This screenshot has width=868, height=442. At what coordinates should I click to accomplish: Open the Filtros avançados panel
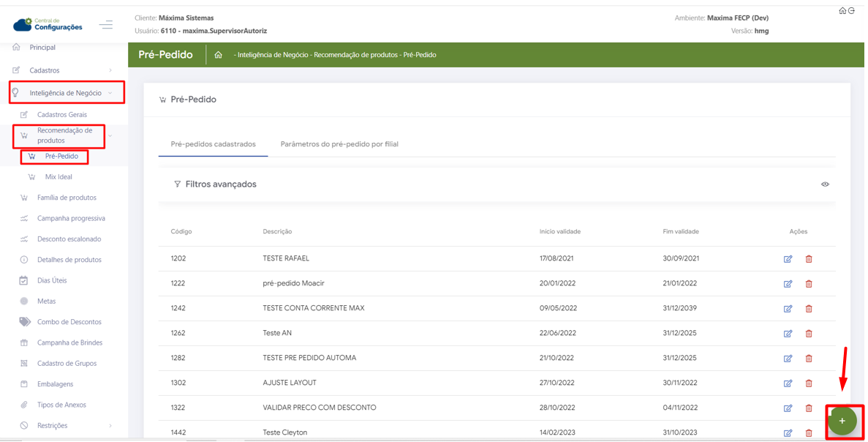coord(220,184)
